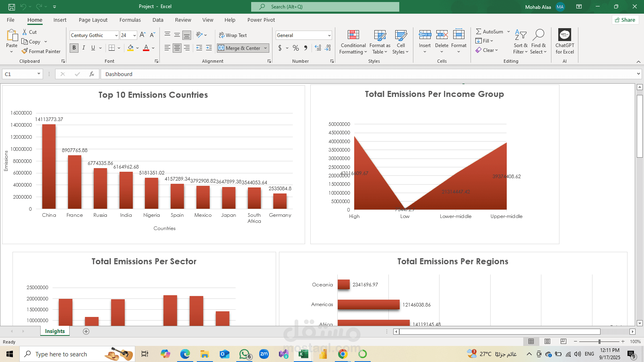Switch to the Insert tab

click(x=60, y=20)
